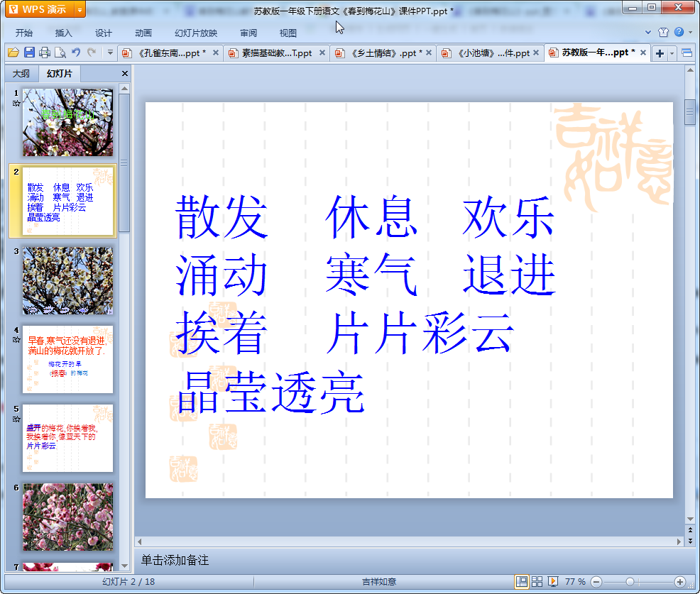
Task: Click the zoom out minus button
Action: pyautogui.click(x=596, y=582)
